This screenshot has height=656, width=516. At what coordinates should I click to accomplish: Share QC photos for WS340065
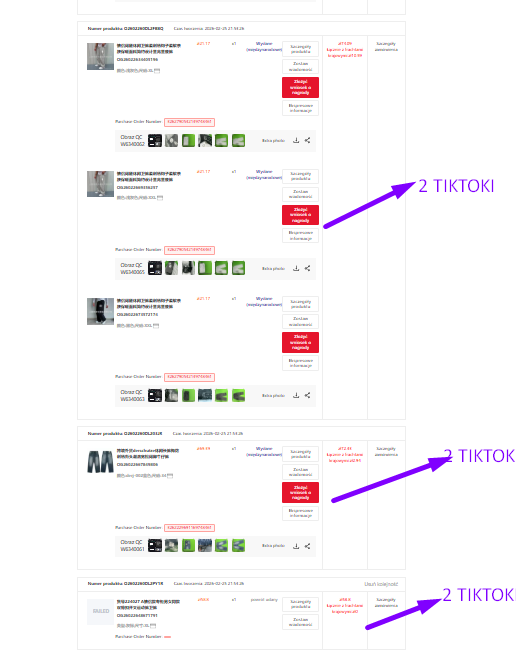(x=307, y=268)
